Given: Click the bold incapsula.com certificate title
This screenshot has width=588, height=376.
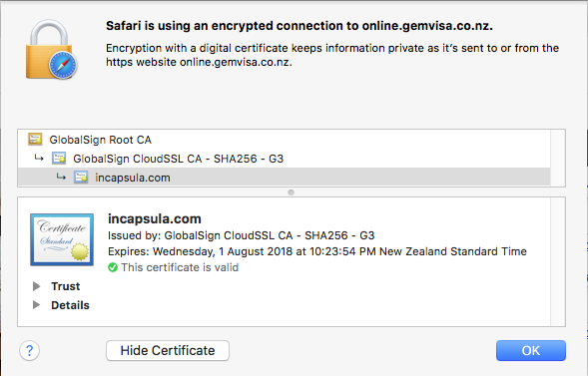Looking at the screenshot, I should [155, 218].
